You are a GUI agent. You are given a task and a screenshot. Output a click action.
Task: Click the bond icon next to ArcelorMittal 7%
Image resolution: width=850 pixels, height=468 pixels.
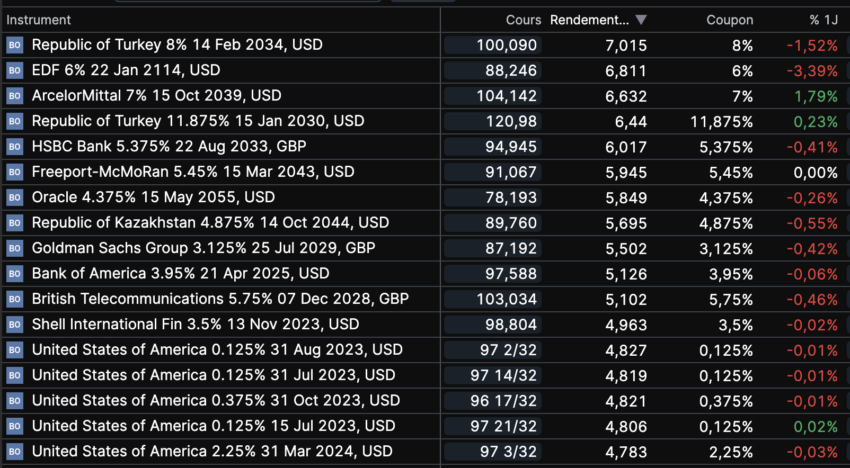point(14,96)
